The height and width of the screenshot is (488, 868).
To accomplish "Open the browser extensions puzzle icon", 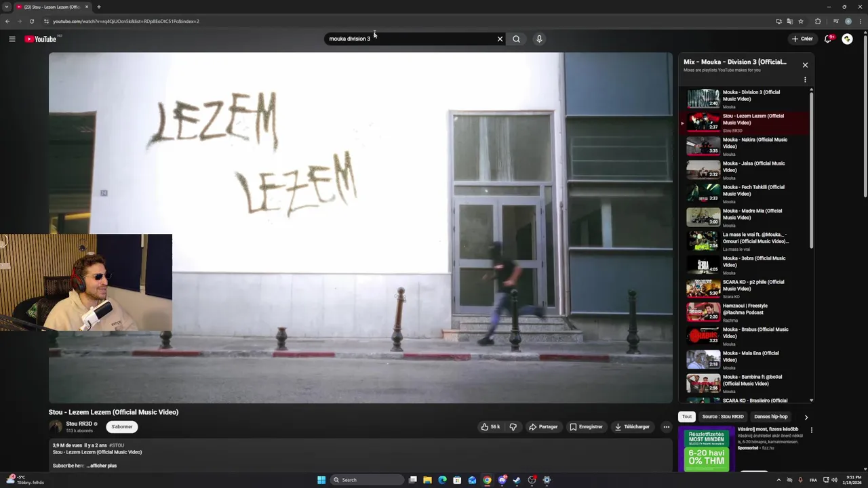I will [818, 21].
